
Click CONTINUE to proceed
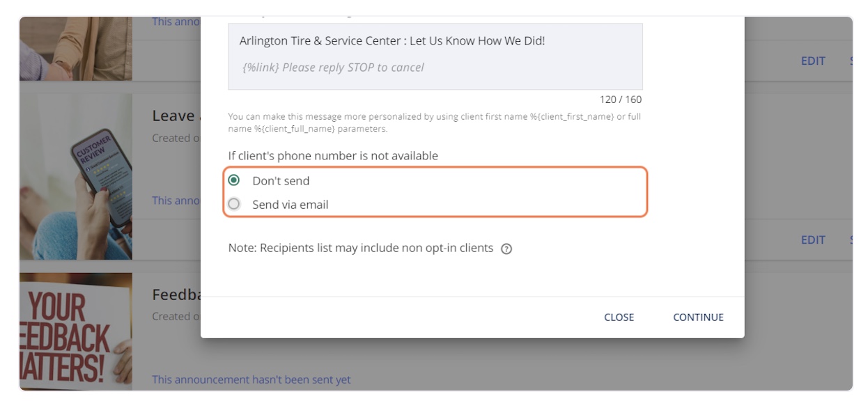click(x=698, y=317)
